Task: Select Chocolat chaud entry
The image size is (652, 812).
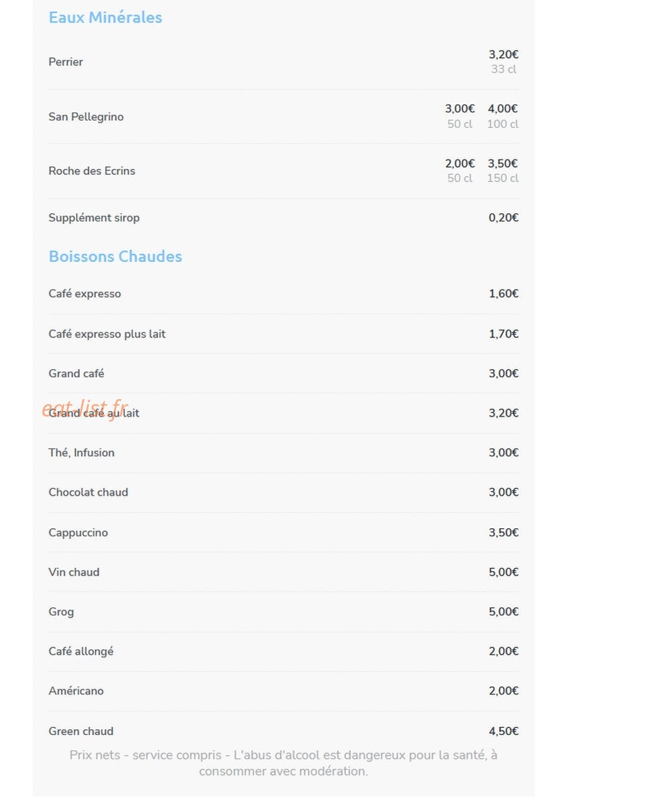Action: tap(284, 493)
